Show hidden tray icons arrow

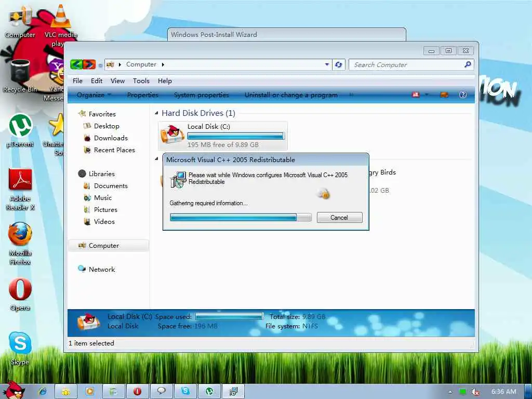click(x=450, y=392)
